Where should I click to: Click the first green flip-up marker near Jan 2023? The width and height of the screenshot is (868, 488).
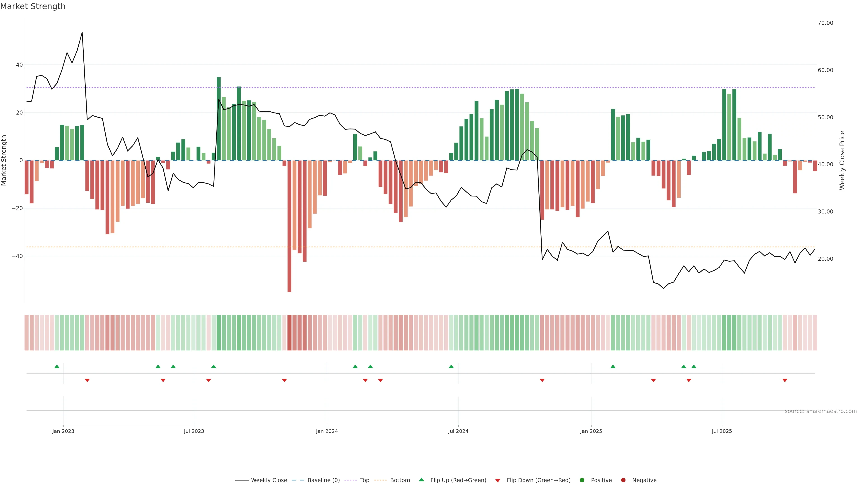(x=57, y=366)
